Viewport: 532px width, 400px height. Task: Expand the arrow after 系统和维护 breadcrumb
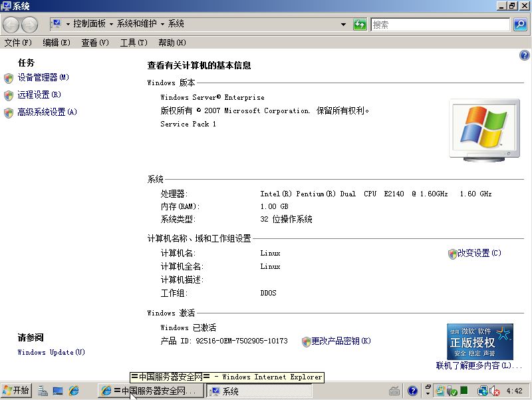pyautogui.click(x=162, y=24)
